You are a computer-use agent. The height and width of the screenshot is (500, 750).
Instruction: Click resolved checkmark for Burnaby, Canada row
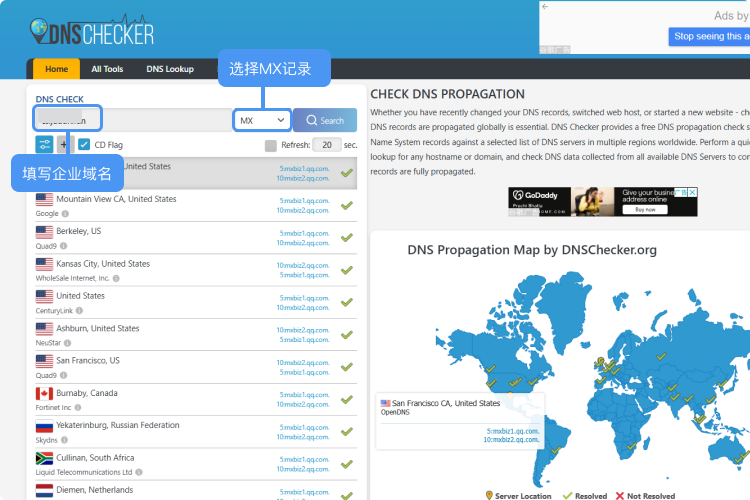[347, 400]
